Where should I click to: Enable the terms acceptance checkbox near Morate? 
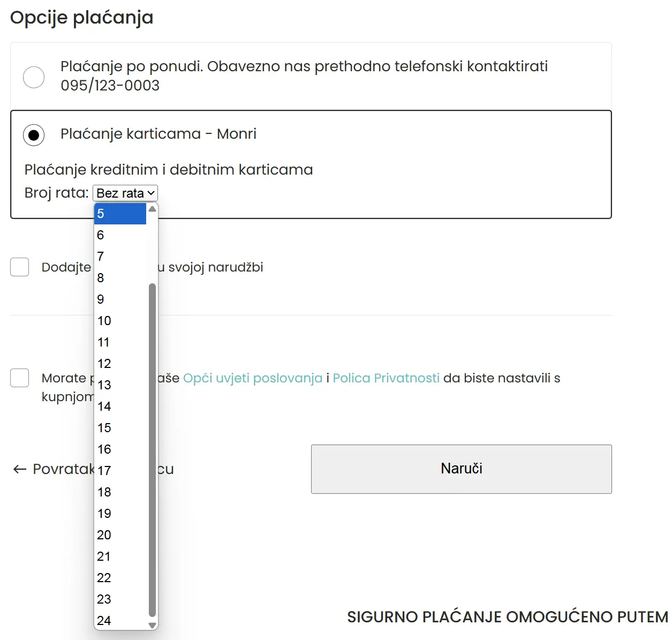click(19, 378)
